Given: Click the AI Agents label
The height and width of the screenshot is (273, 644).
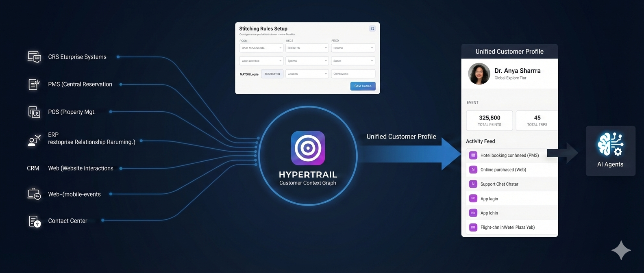Looking at the screenshot, I should [x=610, y=164].
